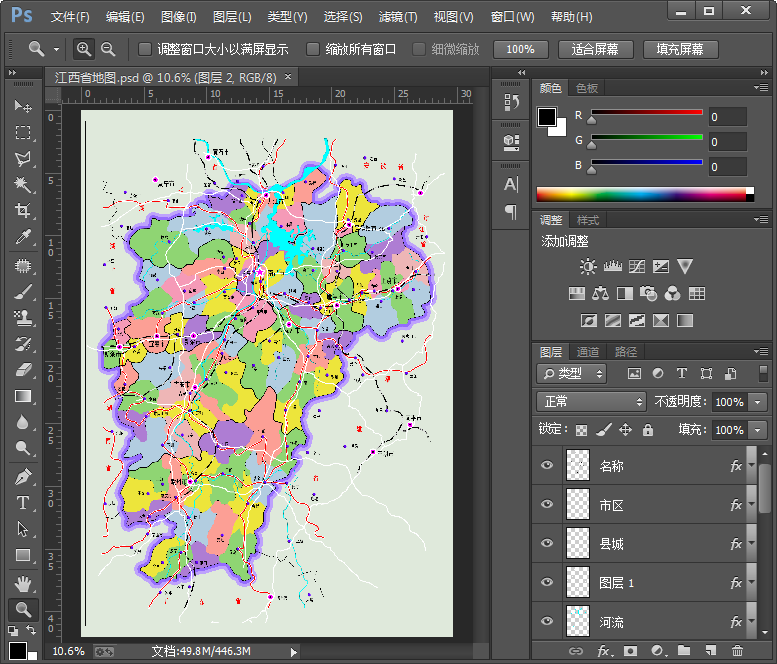Enable 缩放所有窗口 checkbox
This screenshot has height=664, width=777.
[x=313, y=49]
